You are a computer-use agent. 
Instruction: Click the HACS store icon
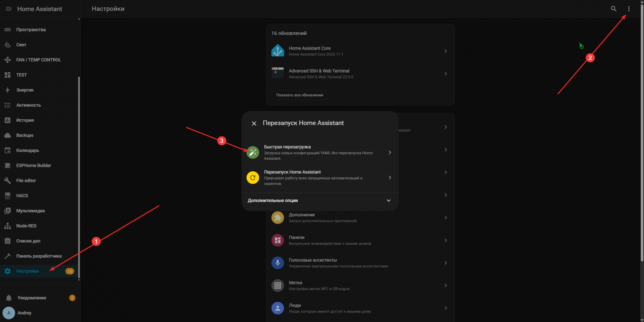click(7, 196)
